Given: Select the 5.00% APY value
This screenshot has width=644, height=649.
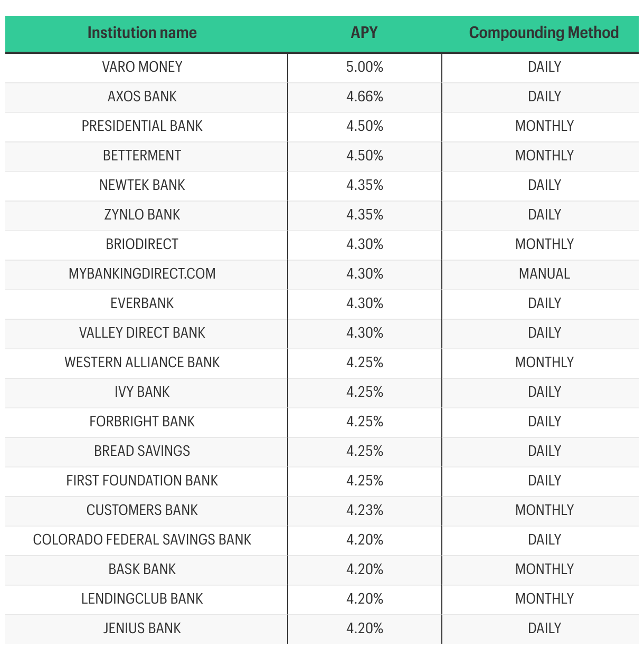Looking at the screenshot, I should (x=365, y=67).
